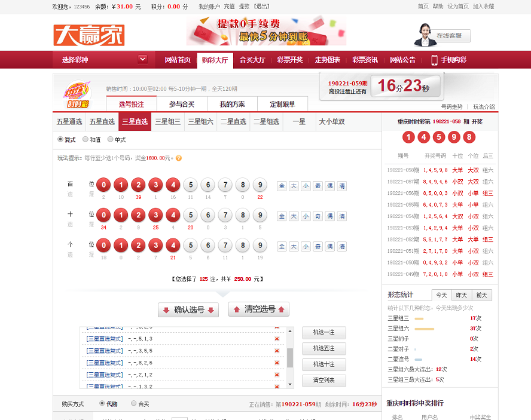
Task: Select the 和值 radio button
Action: [87, 139]
